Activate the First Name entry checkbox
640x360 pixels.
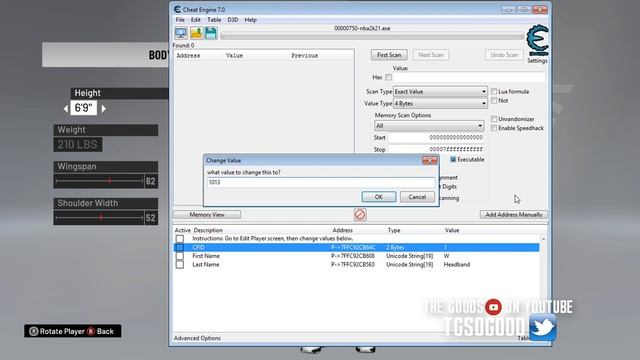180,256
